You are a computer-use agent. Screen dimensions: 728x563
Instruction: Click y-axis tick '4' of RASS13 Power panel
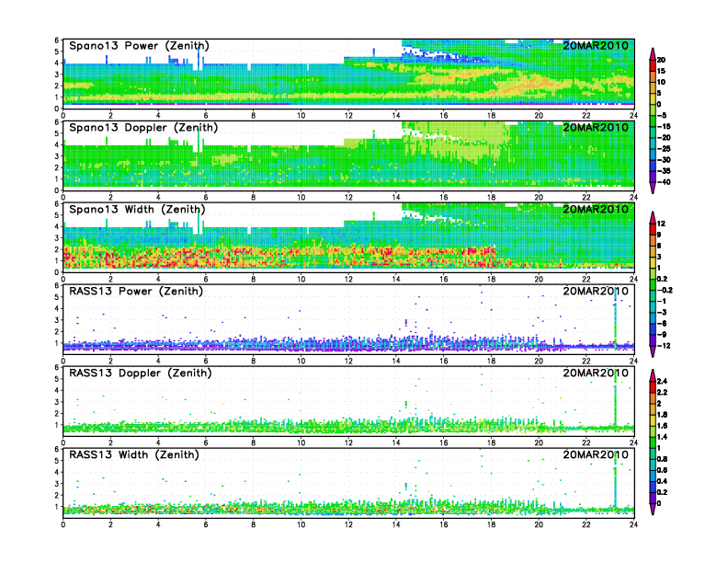[x=57, y=308]
